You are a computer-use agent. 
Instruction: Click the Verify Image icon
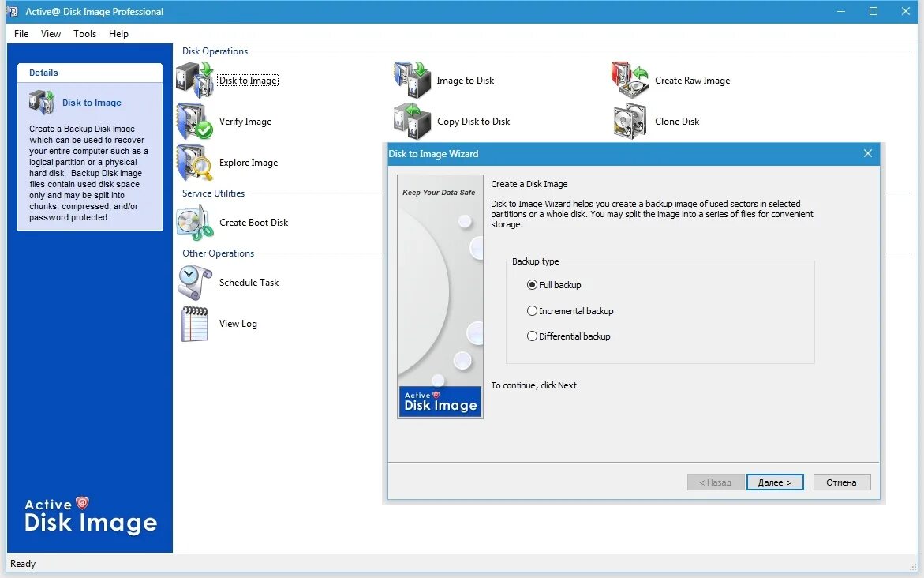[194, 121]
